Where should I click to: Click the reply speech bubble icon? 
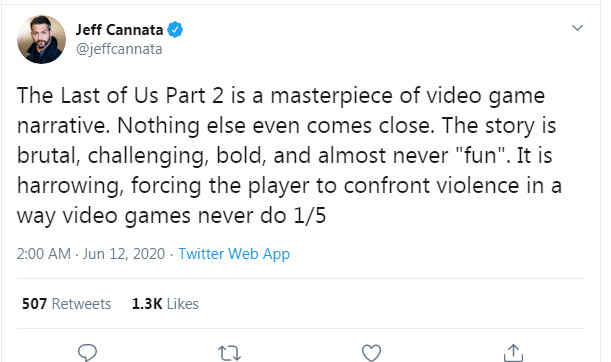pyautogui.click(x=87, y=353)
